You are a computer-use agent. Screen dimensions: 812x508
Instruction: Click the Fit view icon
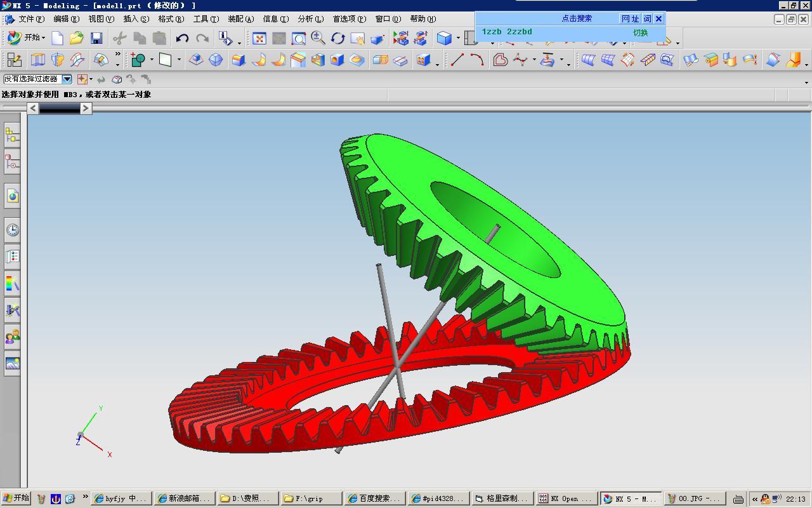coord(259,39)
